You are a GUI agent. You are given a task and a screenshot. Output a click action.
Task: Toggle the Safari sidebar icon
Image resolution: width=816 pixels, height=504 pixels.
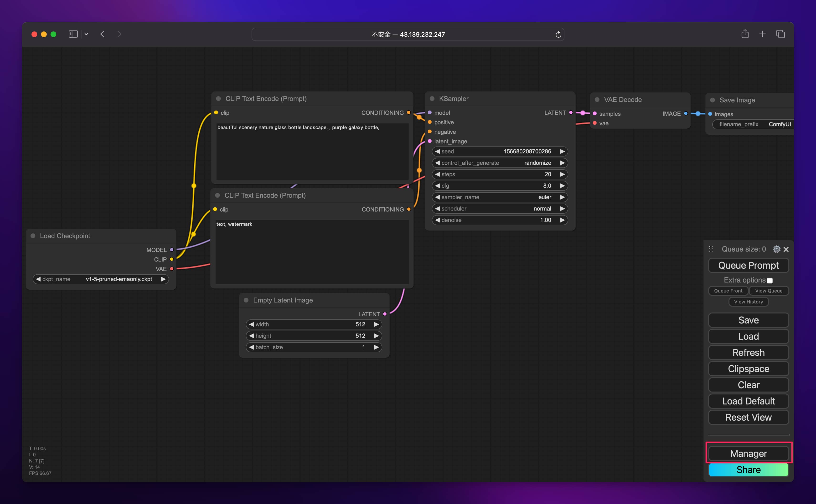point(73,34)
